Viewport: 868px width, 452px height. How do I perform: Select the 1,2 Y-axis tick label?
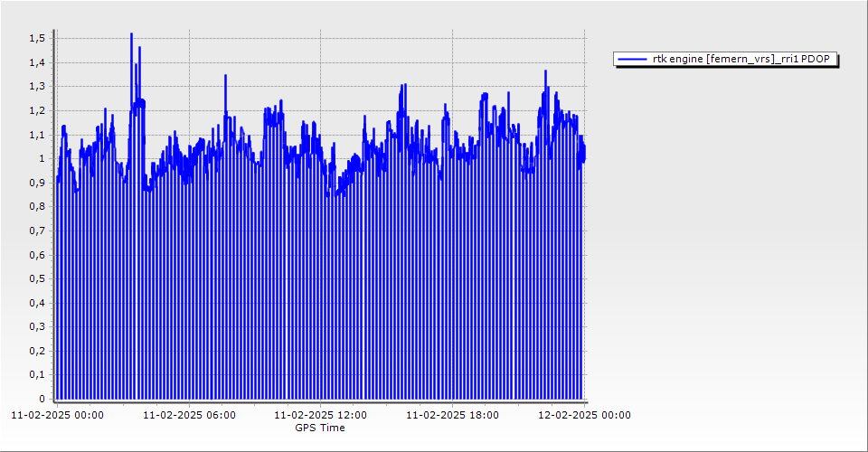click(36, 110)
